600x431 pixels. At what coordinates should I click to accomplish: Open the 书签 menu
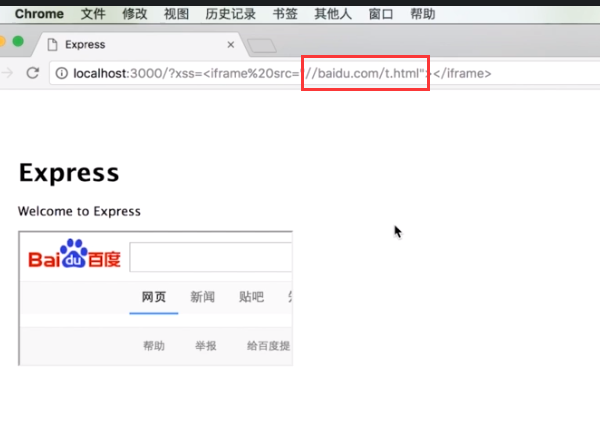(x=285, y=14)
